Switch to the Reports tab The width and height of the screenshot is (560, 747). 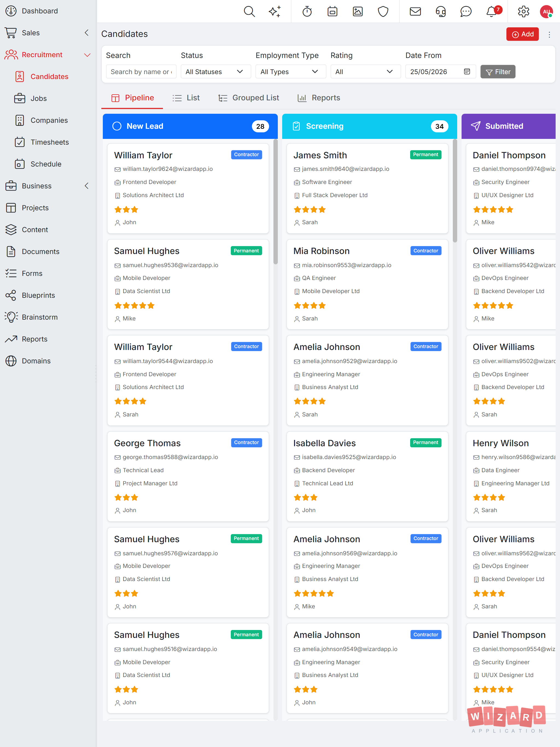pos(319,98)
